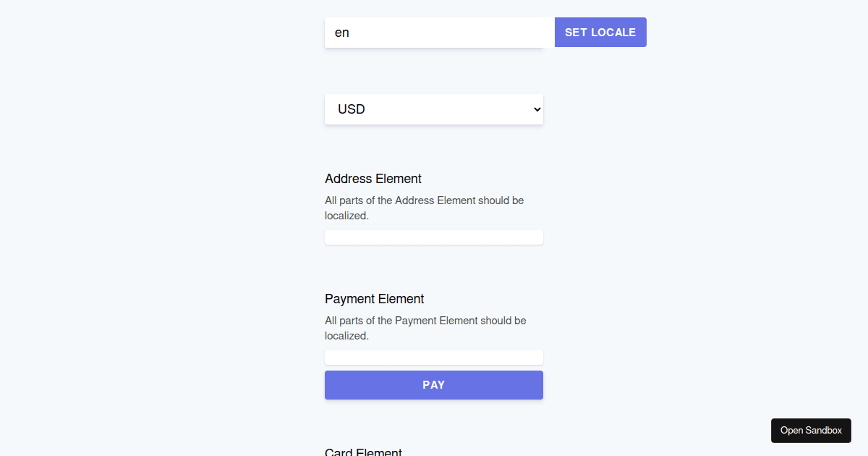Click the 'Payment Element' heading
The width and height of the screenshot is (868, 456).
point(374,298)
